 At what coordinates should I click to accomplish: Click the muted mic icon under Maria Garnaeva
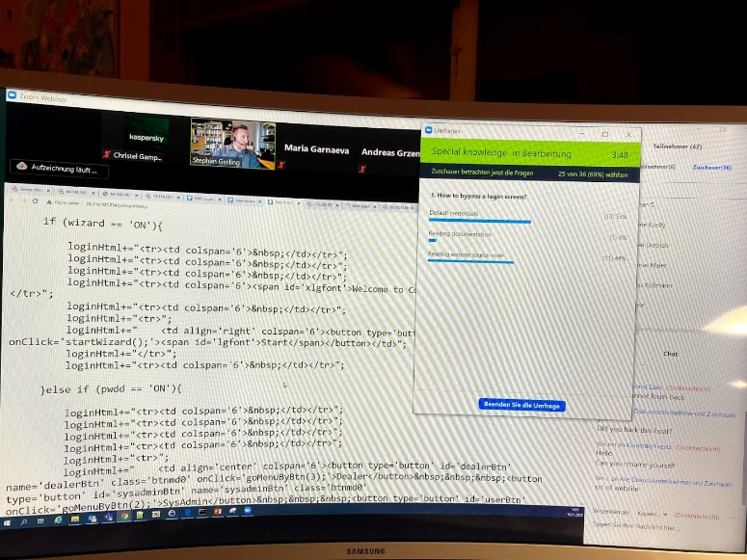tap(280, 165)
